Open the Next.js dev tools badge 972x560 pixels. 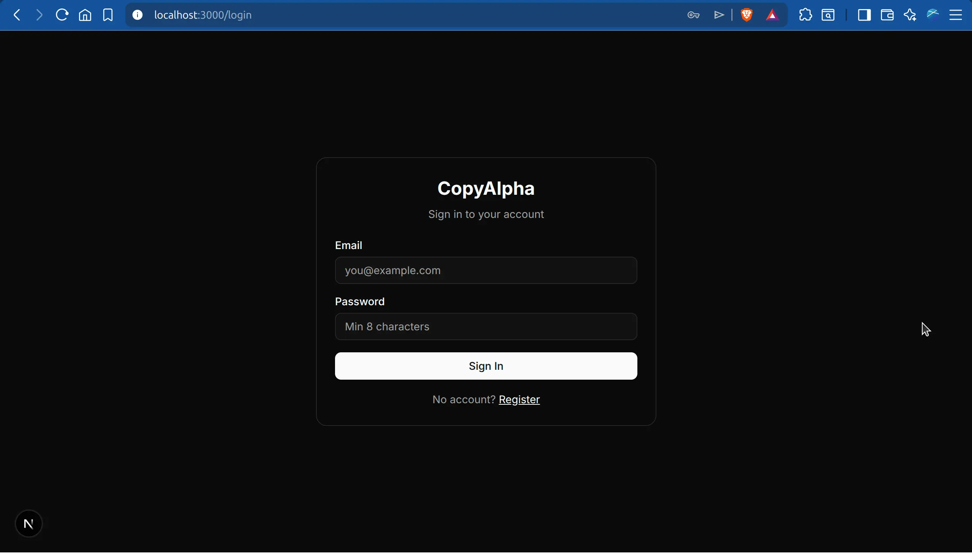click(29, 523)
